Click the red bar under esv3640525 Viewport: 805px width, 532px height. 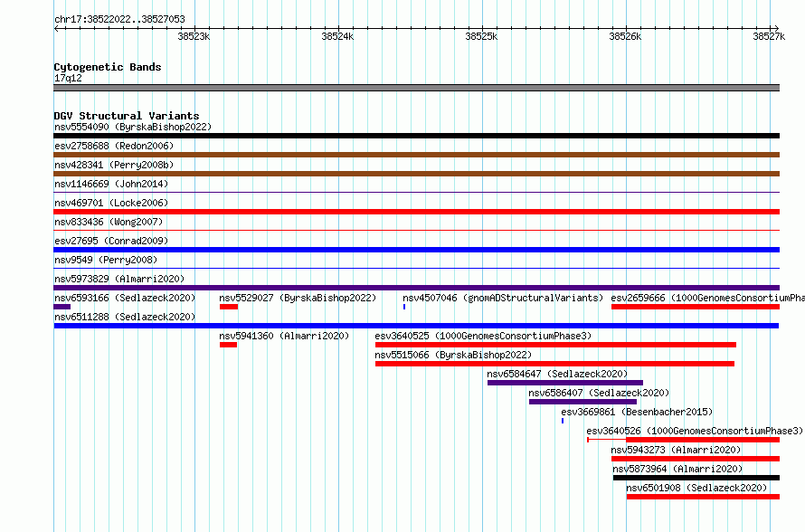555,345
